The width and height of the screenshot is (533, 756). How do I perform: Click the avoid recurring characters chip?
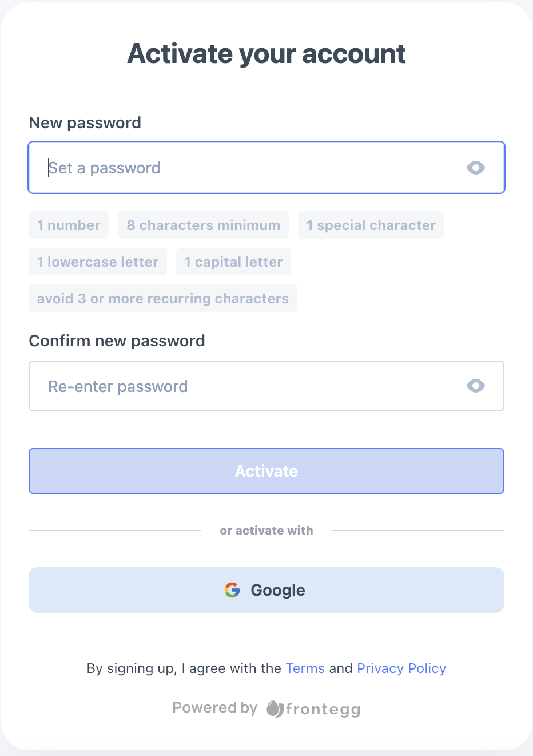click(163, 299)
